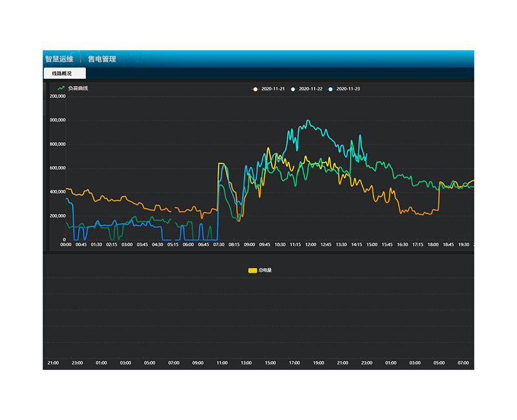Open the 售电管理 menu
The width and height of the screenshot is (517, 420).
click(102, 59)
